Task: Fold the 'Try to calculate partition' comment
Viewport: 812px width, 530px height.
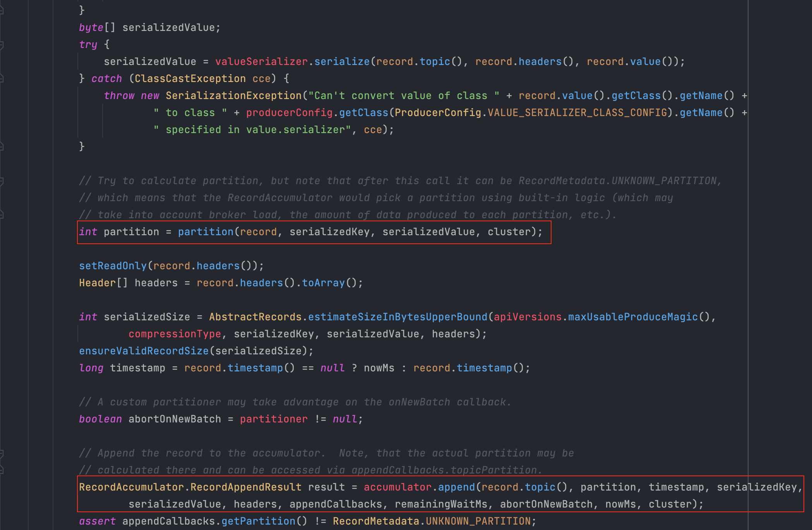Action: 2,181
